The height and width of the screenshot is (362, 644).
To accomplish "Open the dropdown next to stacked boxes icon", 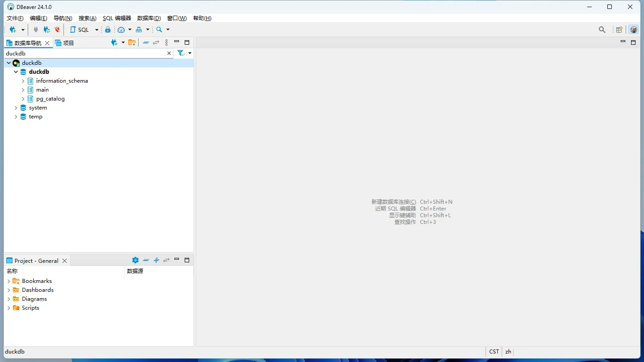I will click(x=148, y=30).
